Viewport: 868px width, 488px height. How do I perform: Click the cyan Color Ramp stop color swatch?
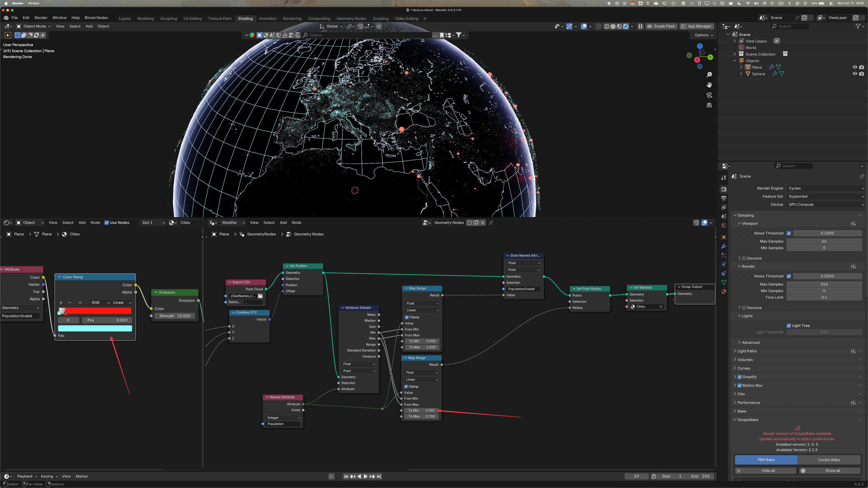point(95,328)
